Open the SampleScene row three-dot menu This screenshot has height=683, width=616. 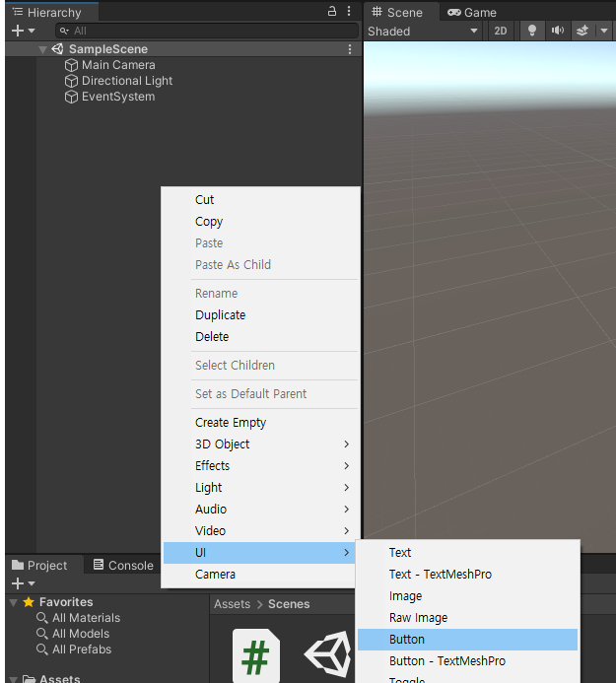pyautogui.click(x=350, y=49)
